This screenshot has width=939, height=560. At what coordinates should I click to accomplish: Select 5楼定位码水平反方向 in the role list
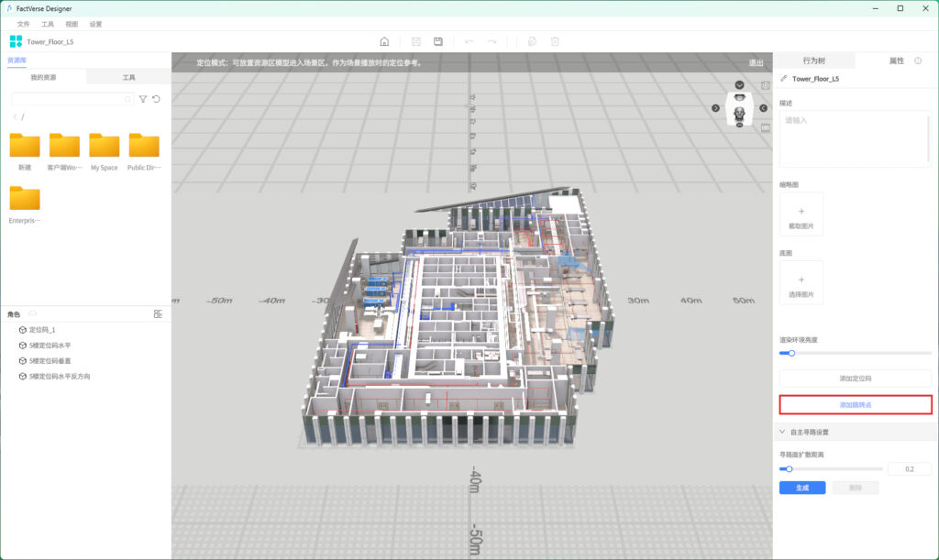[x=60, y=377]
